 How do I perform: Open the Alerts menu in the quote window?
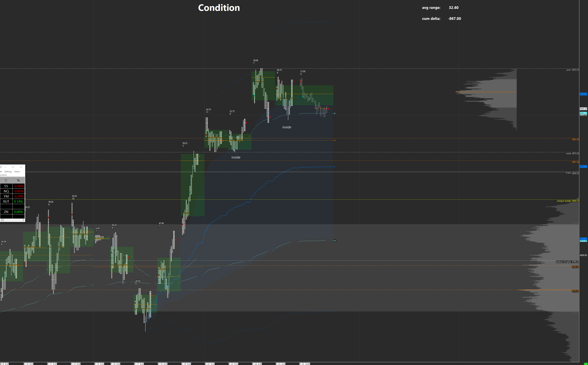17,172
